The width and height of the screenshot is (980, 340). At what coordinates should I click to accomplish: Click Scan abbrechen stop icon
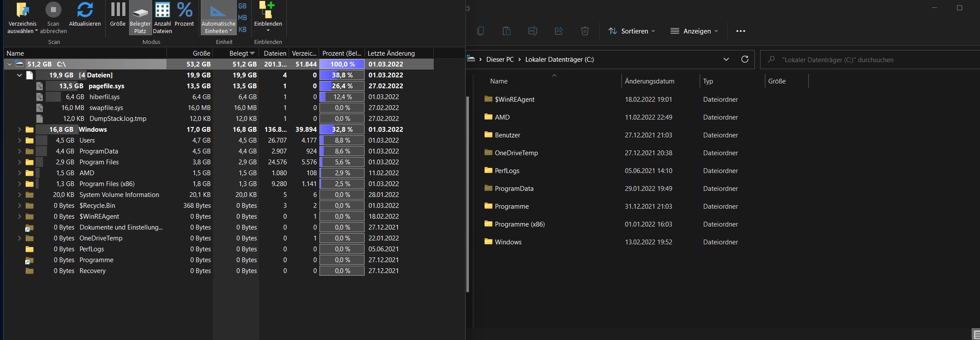tap(53, 10)
